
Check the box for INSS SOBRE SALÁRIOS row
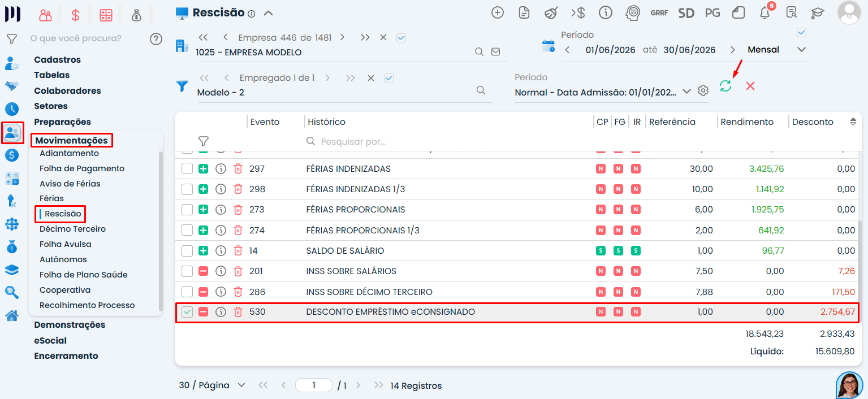[x=187, y=271]
